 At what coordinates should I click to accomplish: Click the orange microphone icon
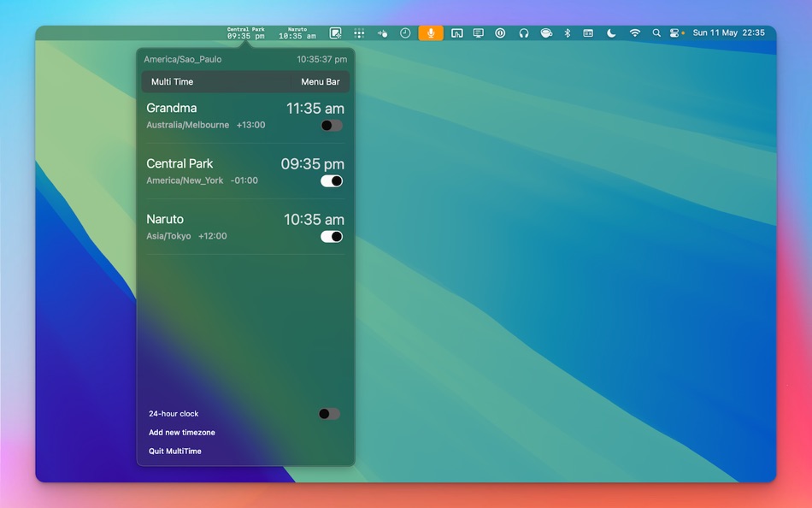click(431, 33)
